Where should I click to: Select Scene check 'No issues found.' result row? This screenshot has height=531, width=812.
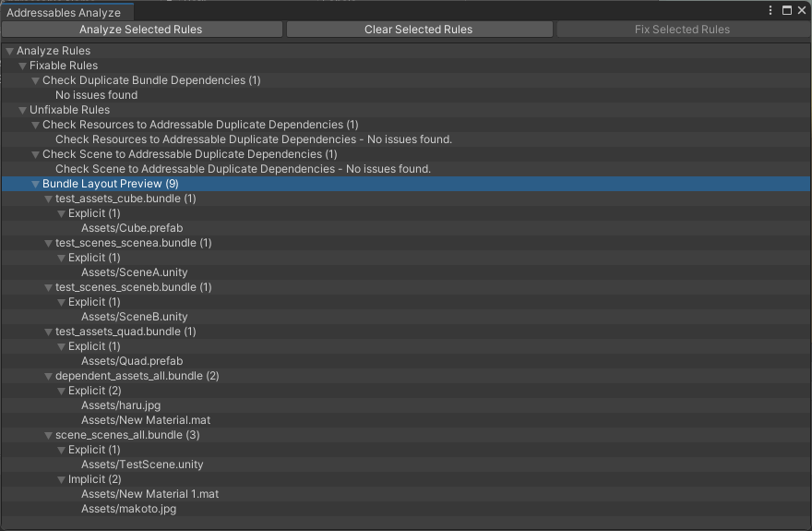[406, 169]
